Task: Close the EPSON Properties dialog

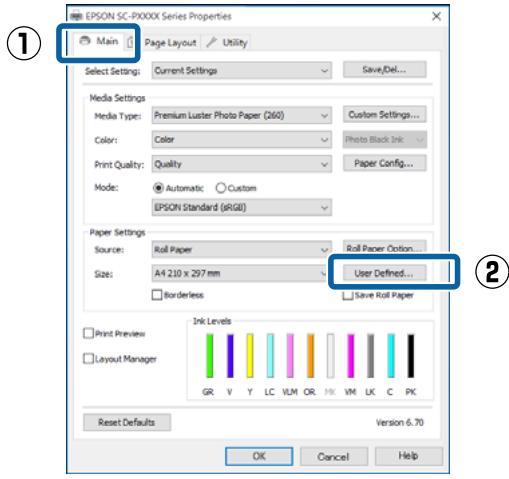Action: click(436, 16)
